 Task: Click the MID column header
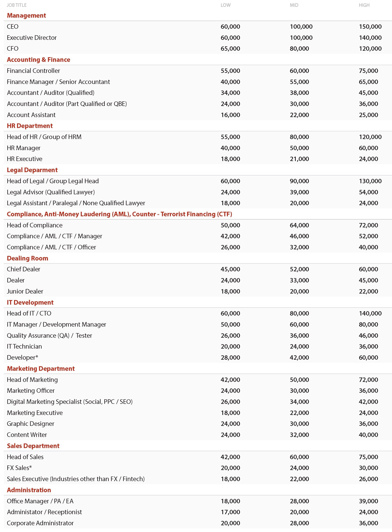click(294, 5)
